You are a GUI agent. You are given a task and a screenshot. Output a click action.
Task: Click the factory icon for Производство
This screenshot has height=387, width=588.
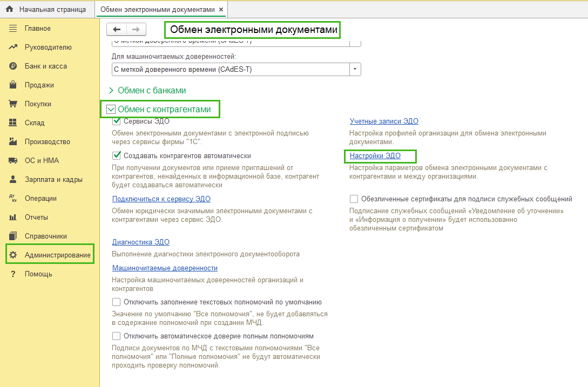click(x=13, y=141)
